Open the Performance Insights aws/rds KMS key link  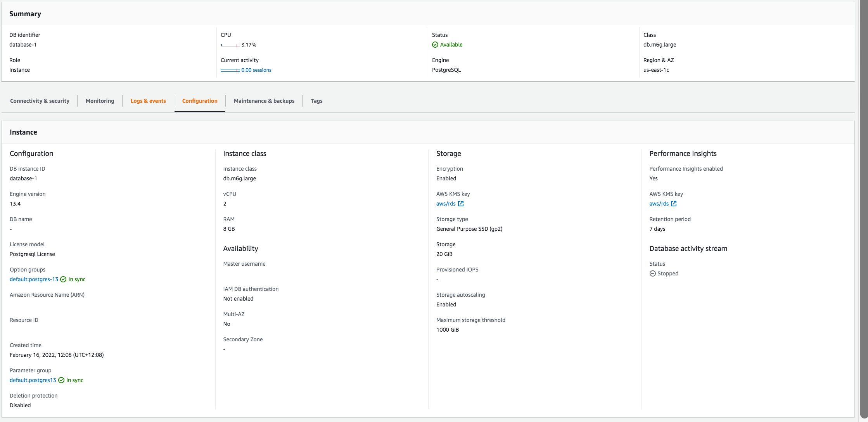pyautogui.click(x=659, y=204)
